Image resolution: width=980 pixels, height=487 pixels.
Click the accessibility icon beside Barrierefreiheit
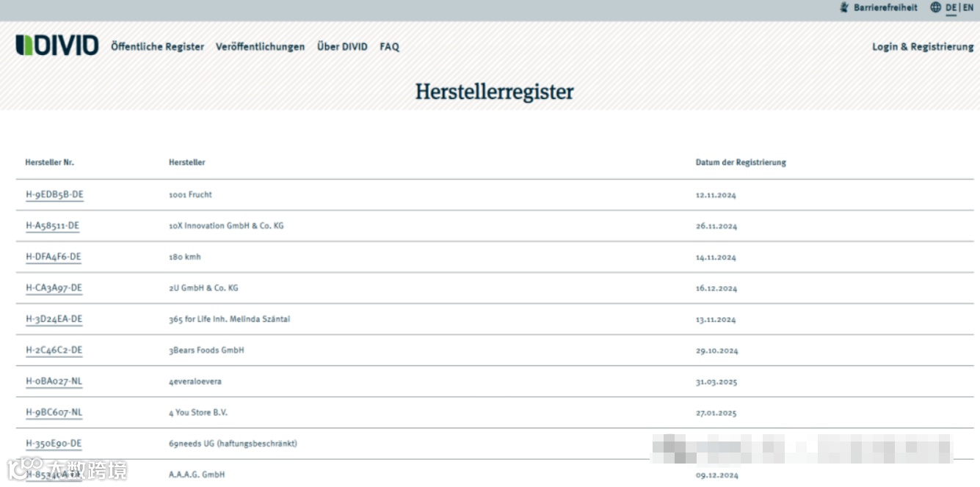click(x=844, y=7)
